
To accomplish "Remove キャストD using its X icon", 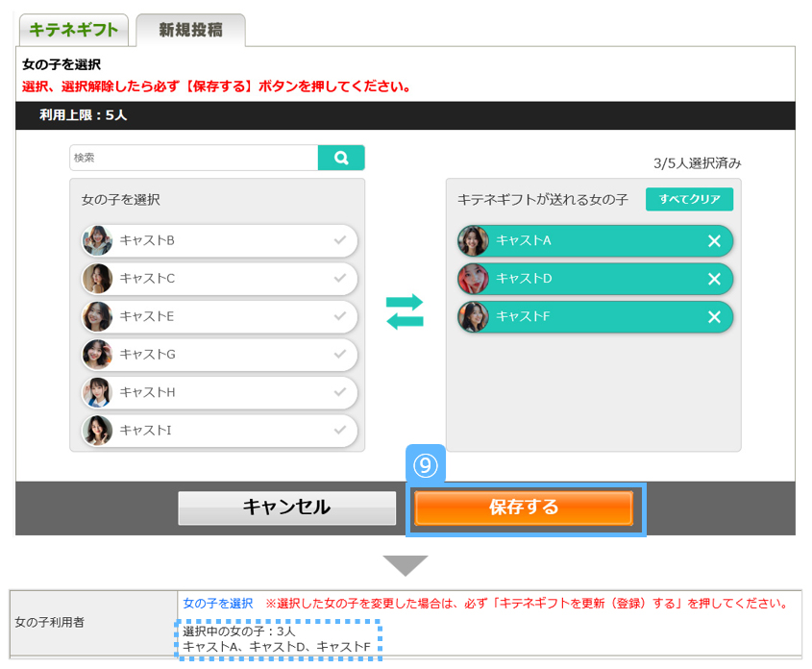I will pos(714,279).
